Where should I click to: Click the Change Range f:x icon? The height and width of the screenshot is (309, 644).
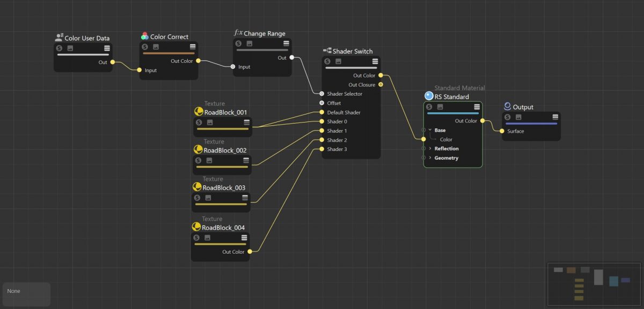point(238,33)
